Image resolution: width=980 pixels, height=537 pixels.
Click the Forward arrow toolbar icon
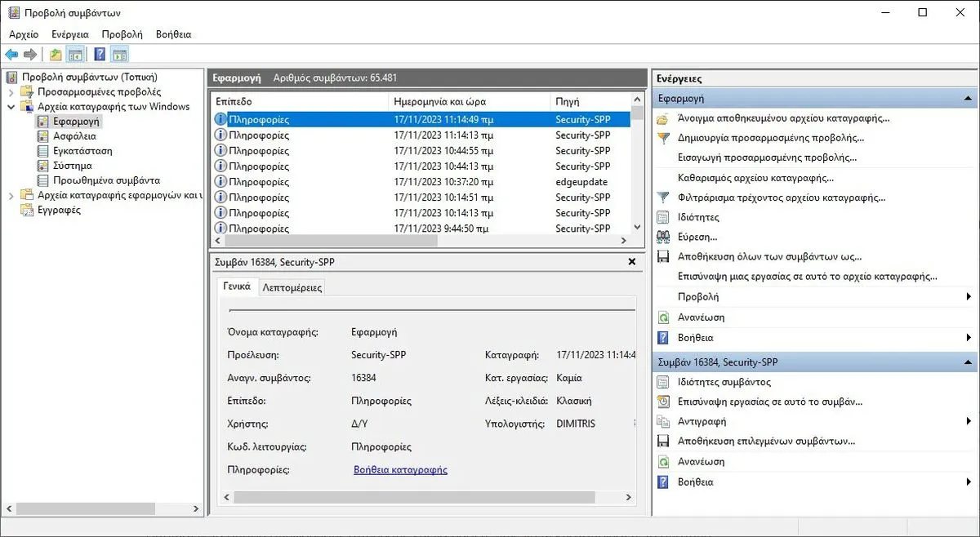tap(30, 55)
